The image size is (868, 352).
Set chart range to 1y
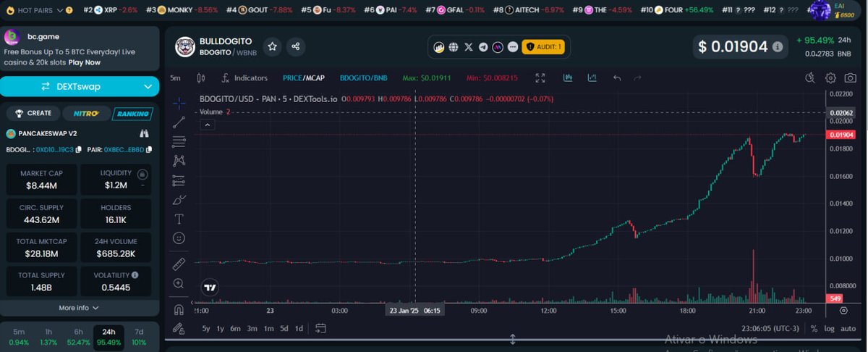pyautogui.click(x=221, y=328)
